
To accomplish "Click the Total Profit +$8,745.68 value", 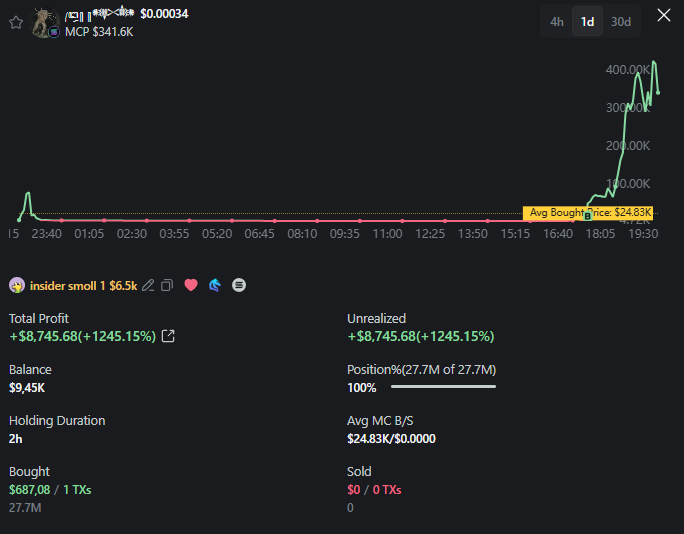I will click(82, 336).
